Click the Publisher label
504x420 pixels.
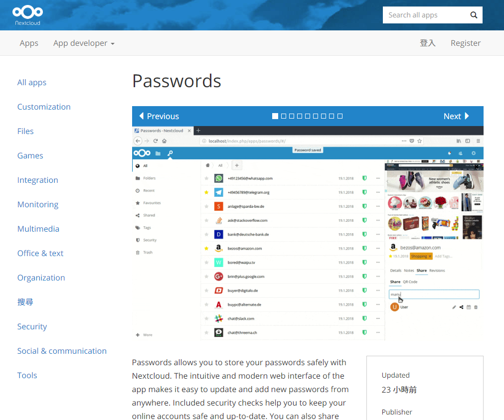point(397,412)
